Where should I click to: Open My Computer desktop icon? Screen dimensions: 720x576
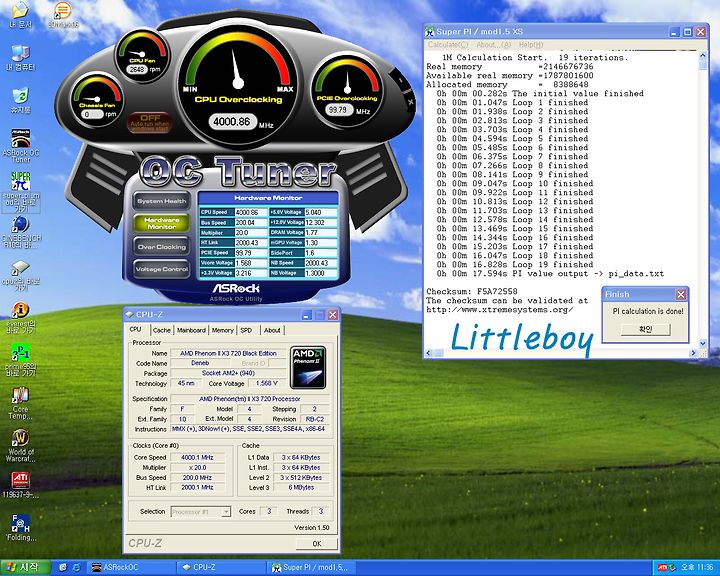[20, 57]
